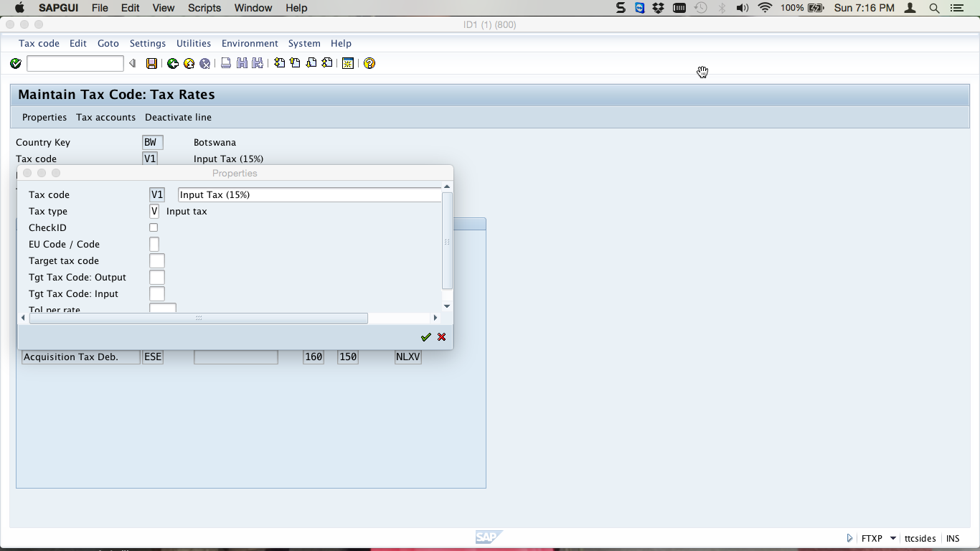Open the Notification Center list icon
The height and width of the screenshot is (551, 980).
pyautogui.click(x=956, y=8)
